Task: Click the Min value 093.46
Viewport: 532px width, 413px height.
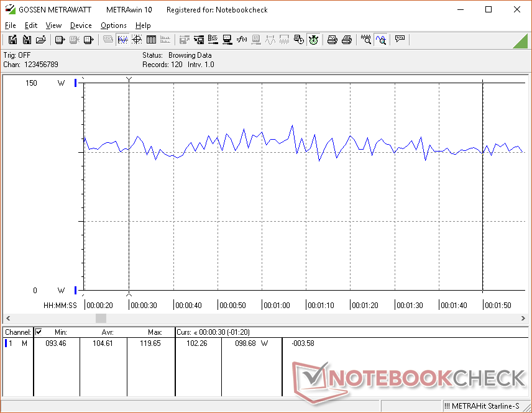Action: [x=56, y=343]
